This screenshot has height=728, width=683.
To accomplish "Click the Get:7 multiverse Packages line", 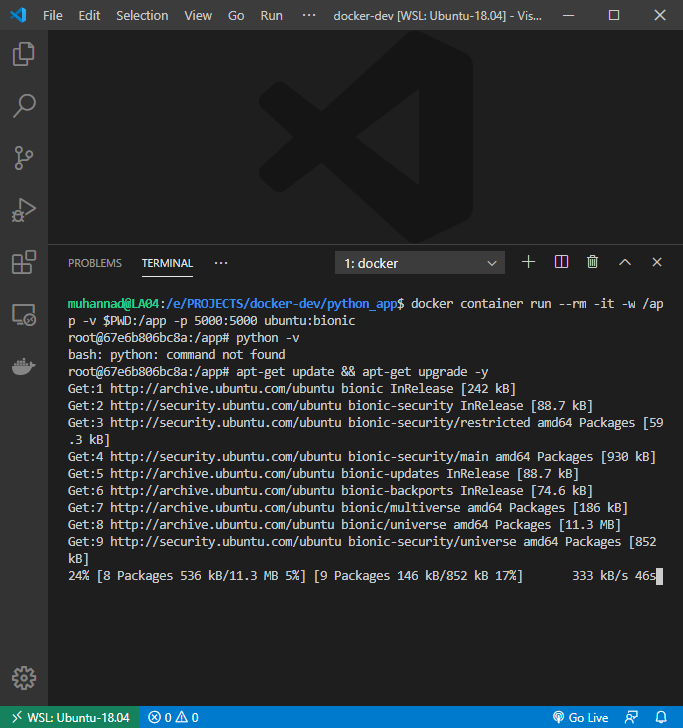I will click(x=348, y=507).
